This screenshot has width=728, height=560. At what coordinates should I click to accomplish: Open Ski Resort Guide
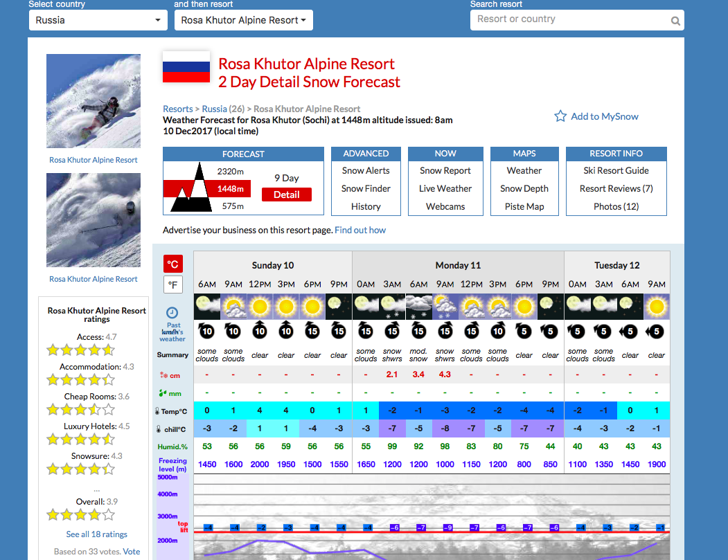(x=616, y=171)
